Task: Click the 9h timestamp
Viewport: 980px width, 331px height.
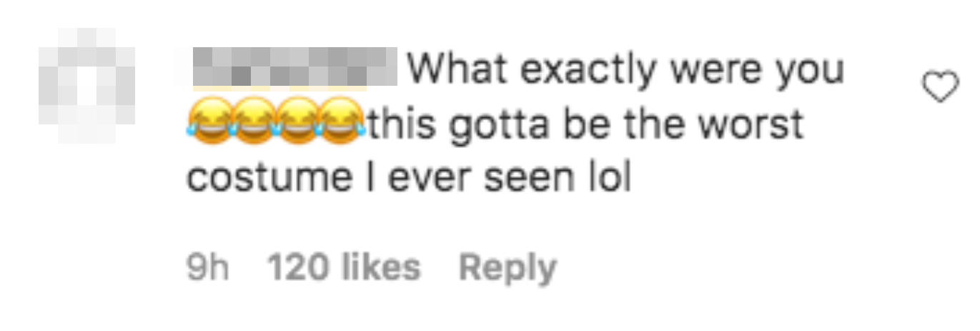Action: click(x=208, y=268)
